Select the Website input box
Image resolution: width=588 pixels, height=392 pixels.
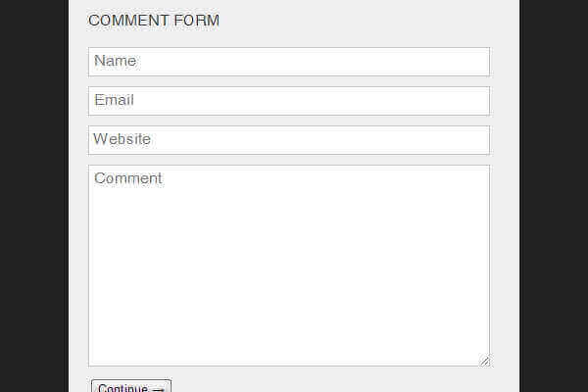(288, 140)
